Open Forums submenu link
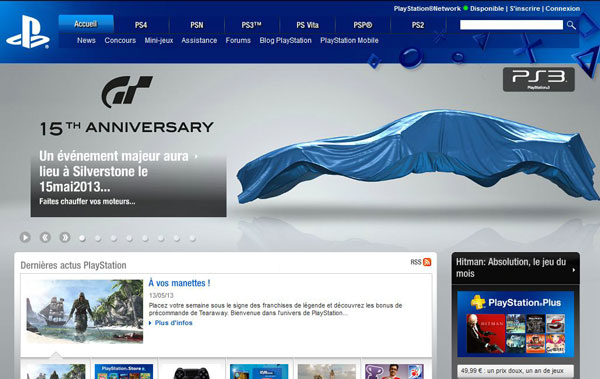Viewport: 600px width, 379px height. tap(238, 41)
